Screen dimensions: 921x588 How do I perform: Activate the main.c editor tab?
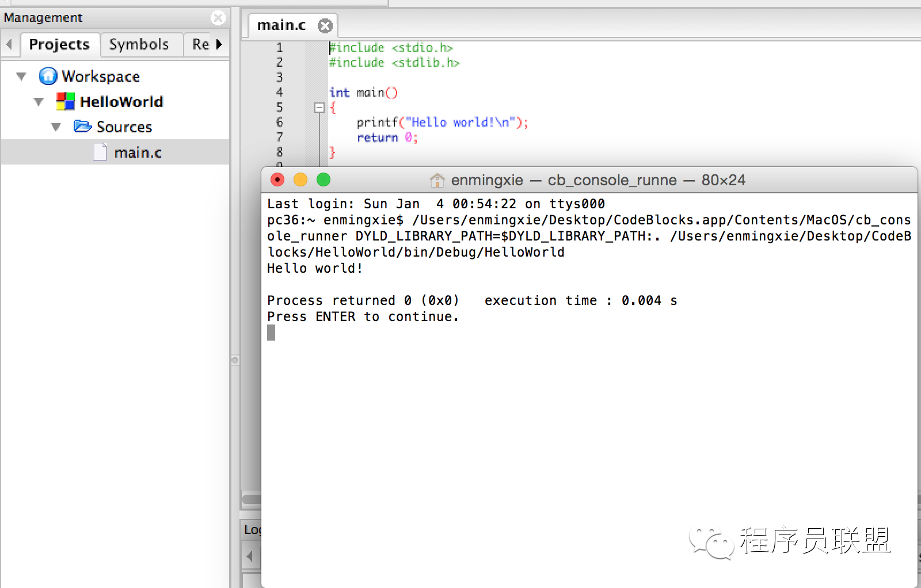point(281,25)
